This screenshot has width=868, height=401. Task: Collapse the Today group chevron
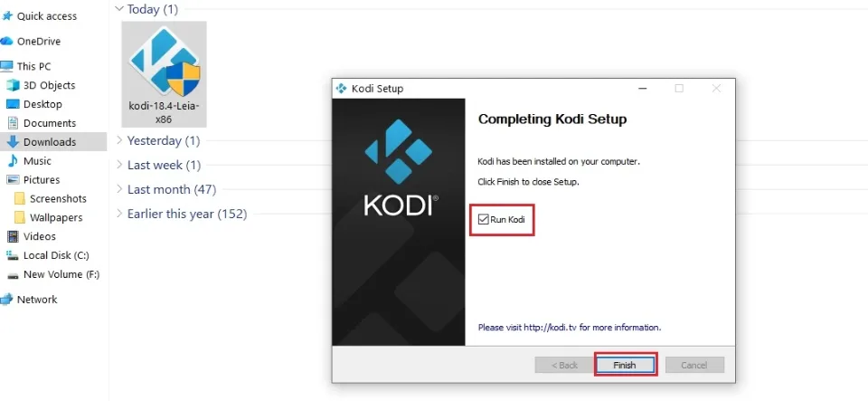click(119, 9)
